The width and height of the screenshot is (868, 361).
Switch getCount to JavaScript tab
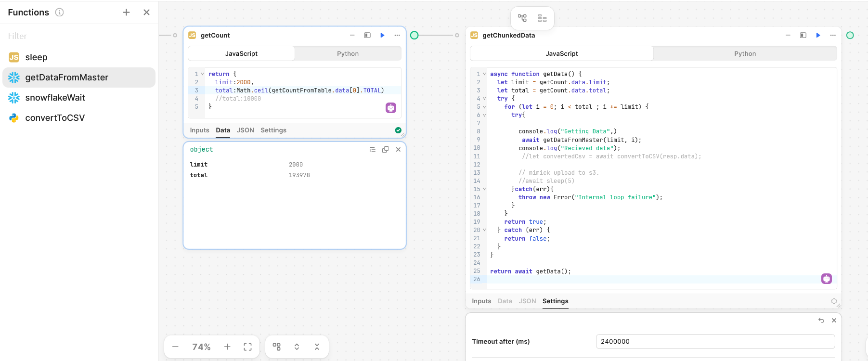click(241, 53)
